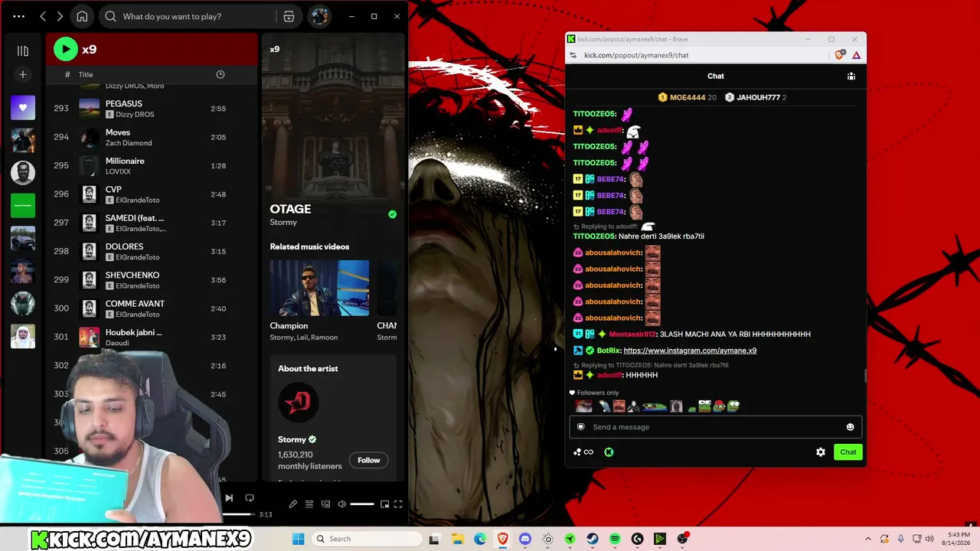Open the Liked Songs playlist
Image resolution: width=980 pixels, height=551 pixels.
23,108
